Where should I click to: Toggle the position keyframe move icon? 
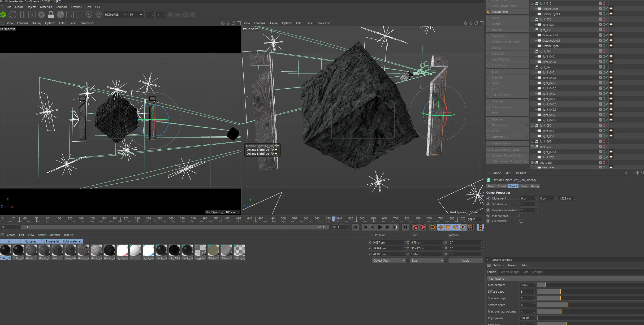(440, 227)
